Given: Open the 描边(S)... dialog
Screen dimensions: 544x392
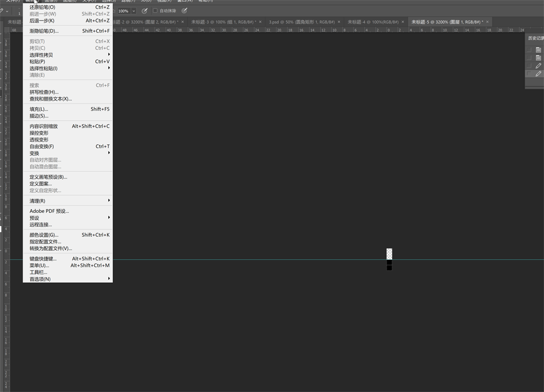Looking at the screenshot, I should click(x=68, y=116).
